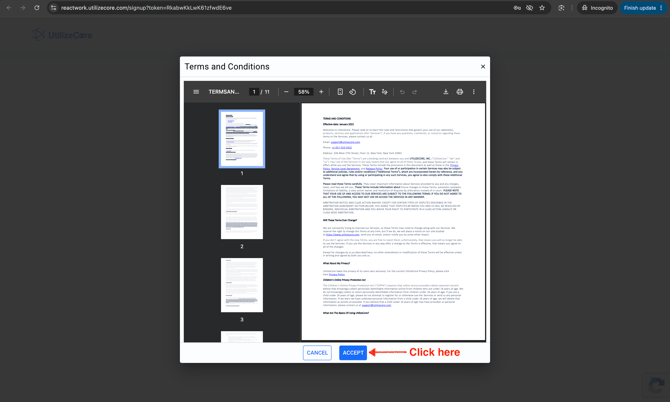The height and width of the screenshot is (402, 670).
Task: Zoom out the PDF with minus button
Action: (286, 92)
